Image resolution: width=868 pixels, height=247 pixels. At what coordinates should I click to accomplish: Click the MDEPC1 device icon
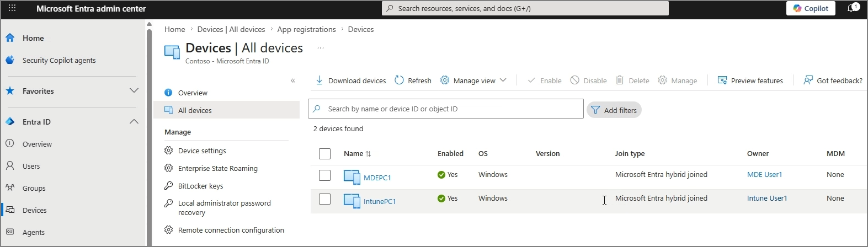click(352, 177)
